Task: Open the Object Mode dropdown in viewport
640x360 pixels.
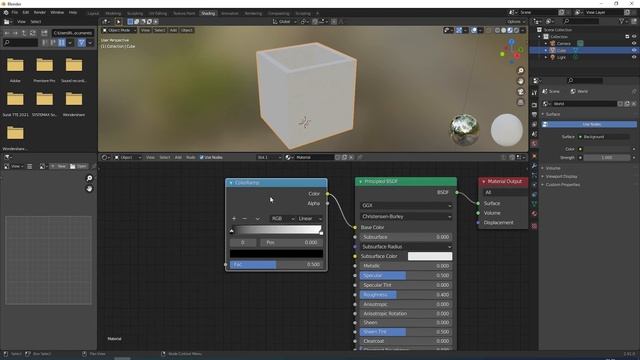Action: click(119, 30)
